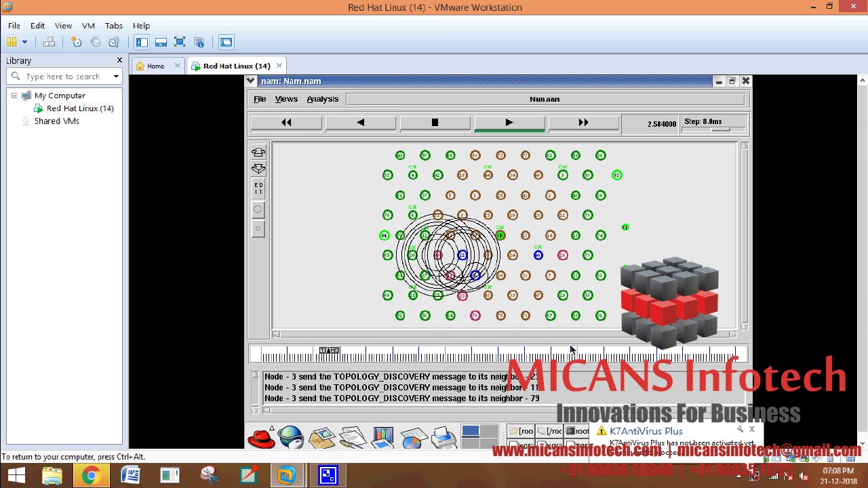
Task: Open the library search dropdown arrow
Action: (116, 77)
